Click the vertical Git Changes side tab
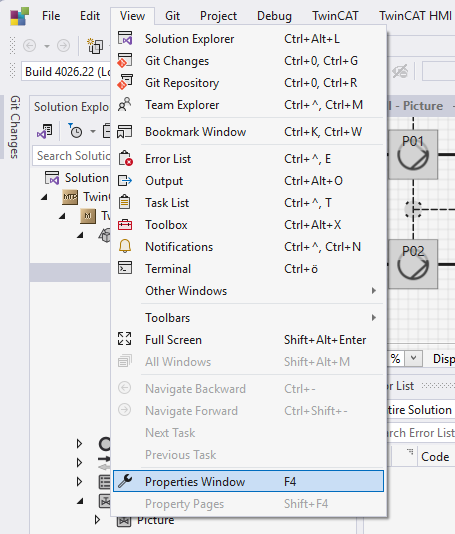Screen dimensions: 455x534 15,127
